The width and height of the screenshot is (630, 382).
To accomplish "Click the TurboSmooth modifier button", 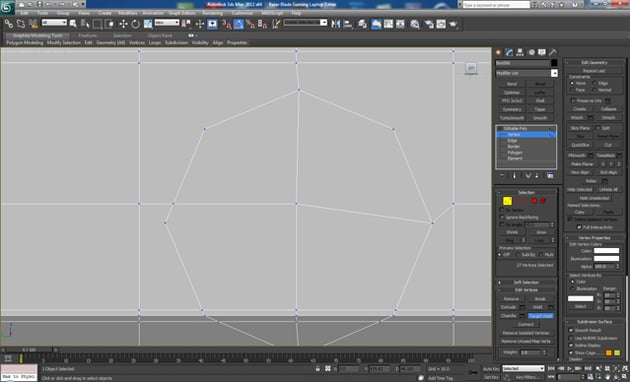I will (512, 118).
